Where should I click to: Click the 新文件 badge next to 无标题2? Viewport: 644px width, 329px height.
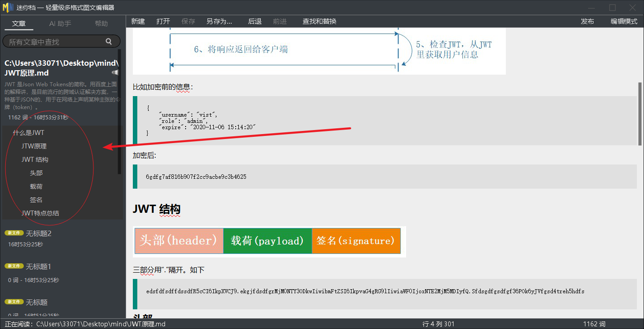click(14, 233)
